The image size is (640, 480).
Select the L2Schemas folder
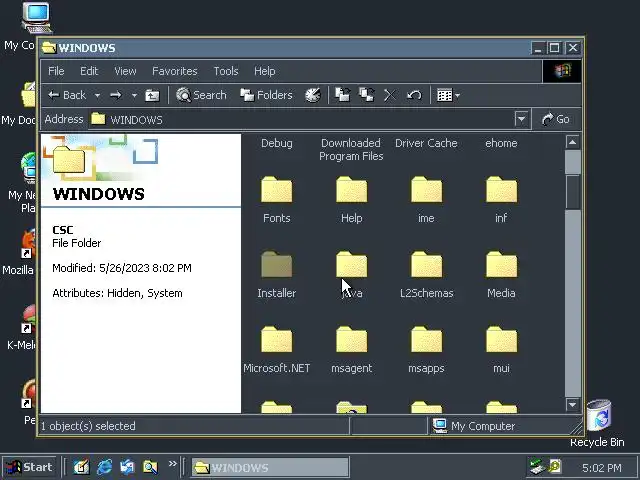426,275
